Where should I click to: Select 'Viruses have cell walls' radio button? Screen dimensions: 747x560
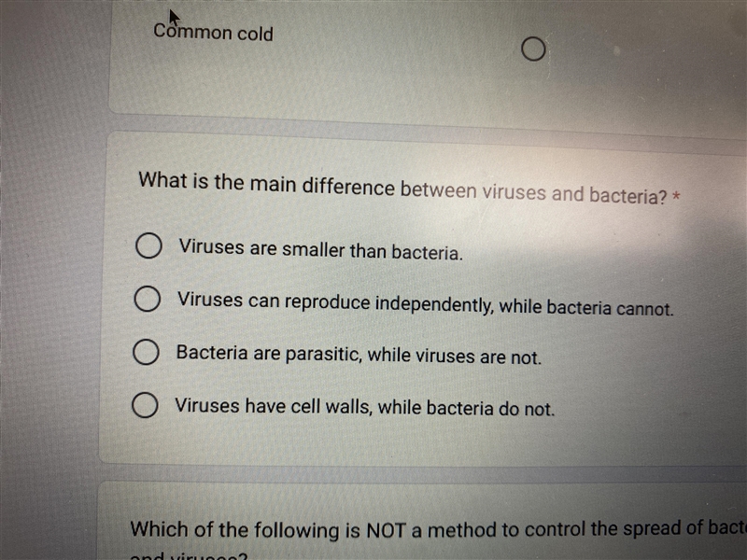(145, 405)
